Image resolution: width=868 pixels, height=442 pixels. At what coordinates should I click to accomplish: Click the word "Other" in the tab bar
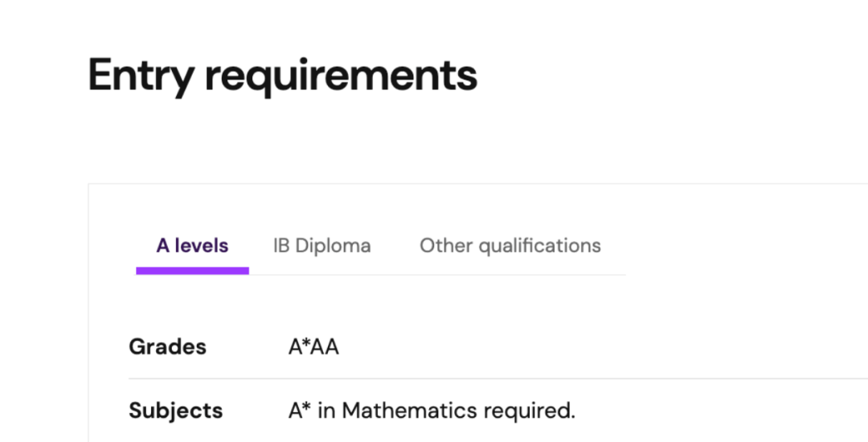point(446,246)
